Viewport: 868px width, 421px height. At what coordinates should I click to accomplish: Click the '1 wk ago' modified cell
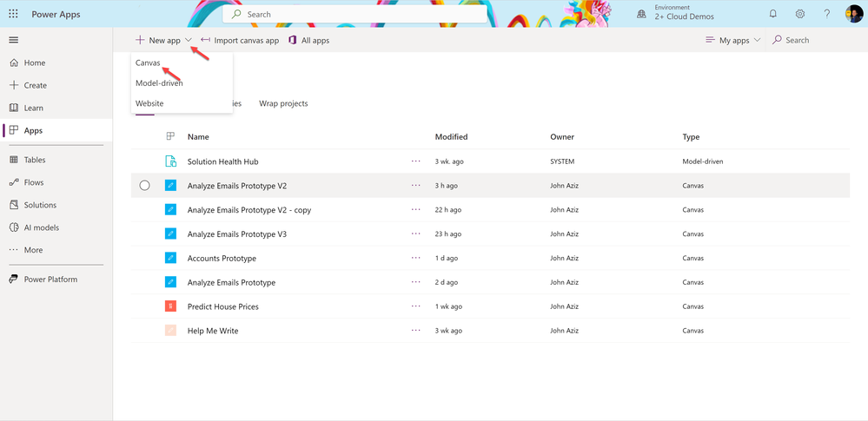(448, 306)
